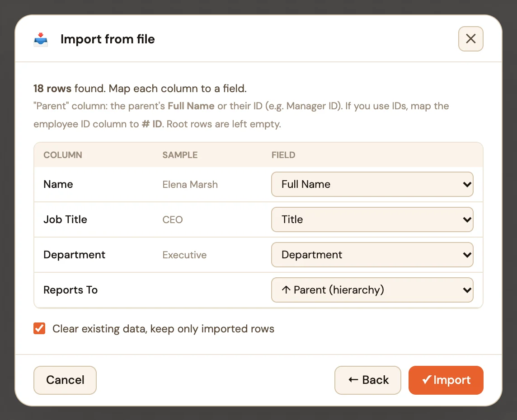Click the '18 rows found' message

(140, 88)
